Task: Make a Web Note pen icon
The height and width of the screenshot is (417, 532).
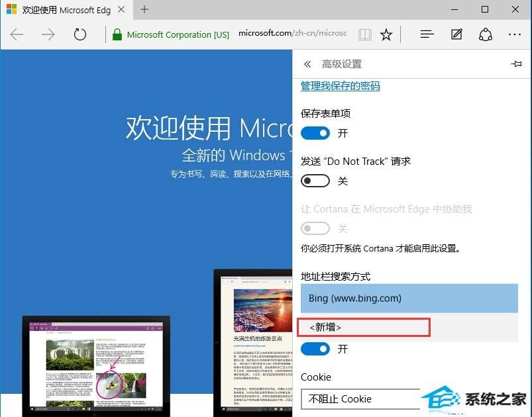Action: point(456,34)
